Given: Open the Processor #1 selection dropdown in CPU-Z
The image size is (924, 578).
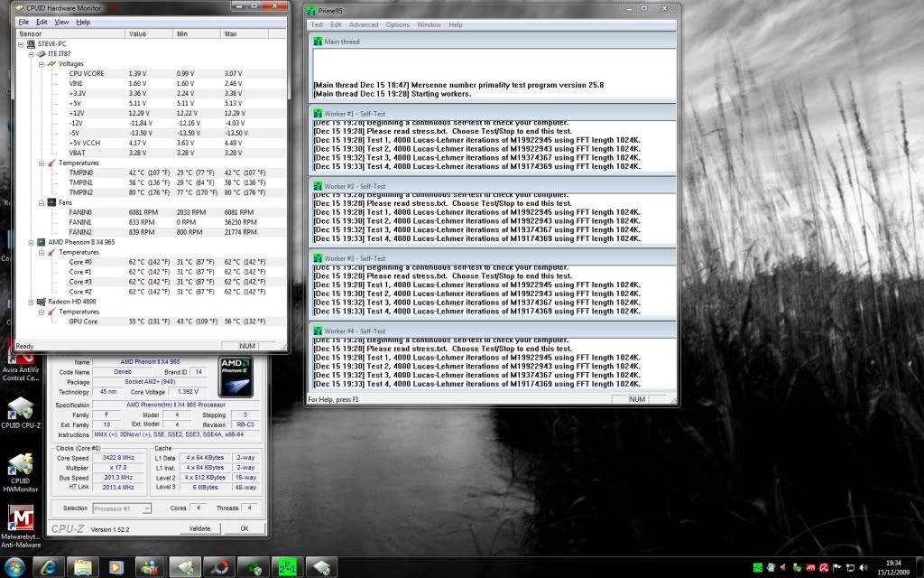Looking at the screenshot, I should 122,508.
